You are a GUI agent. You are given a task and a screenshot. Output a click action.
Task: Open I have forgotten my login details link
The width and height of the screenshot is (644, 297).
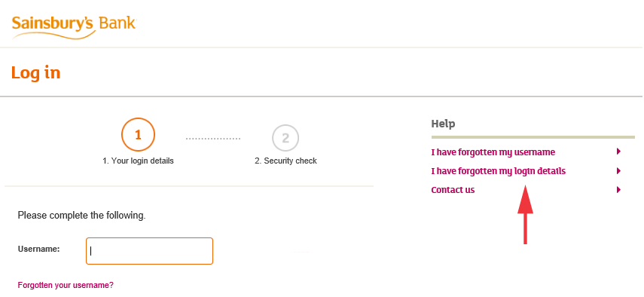498,171
